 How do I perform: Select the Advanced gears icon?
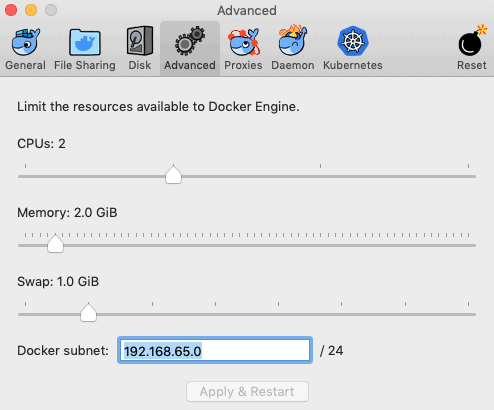190,41
